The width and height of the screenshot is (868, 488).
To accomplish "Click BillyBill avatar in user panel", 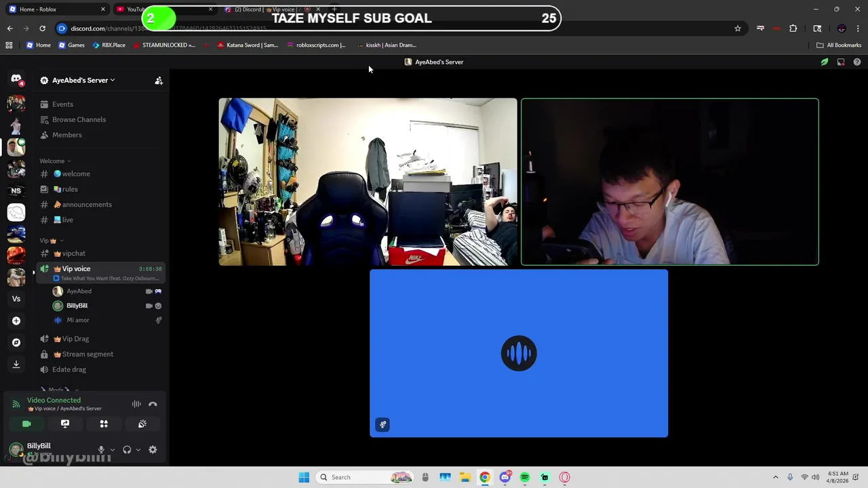I will tap(15, 449).
